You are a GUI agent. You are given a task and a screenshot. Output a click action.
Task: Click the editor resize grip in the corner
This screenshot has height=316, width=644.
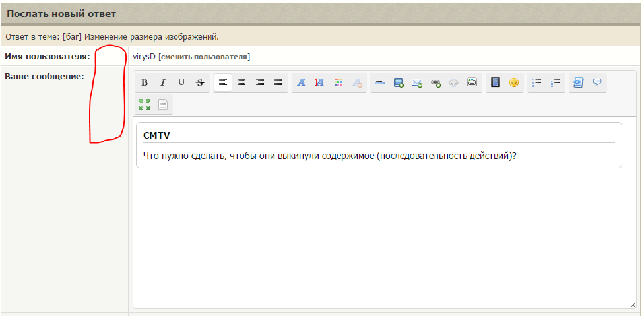click(633, 305)
